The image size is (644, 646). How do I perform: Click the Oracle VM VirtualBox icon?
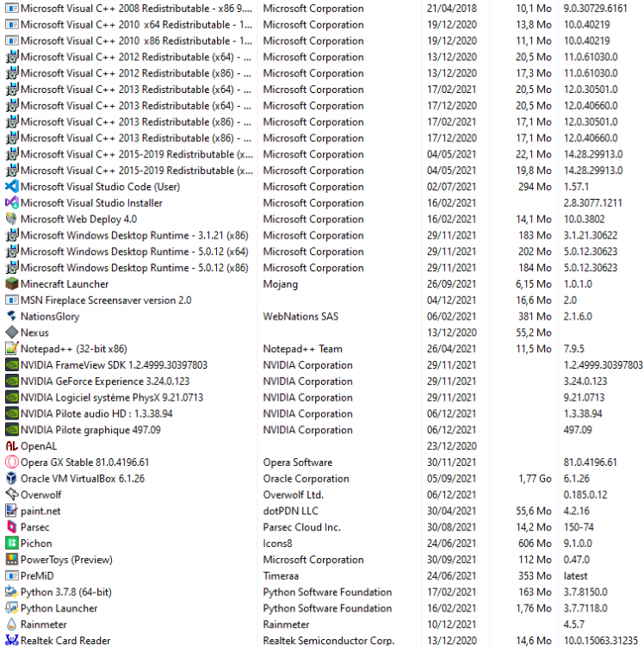coord(11,478)
